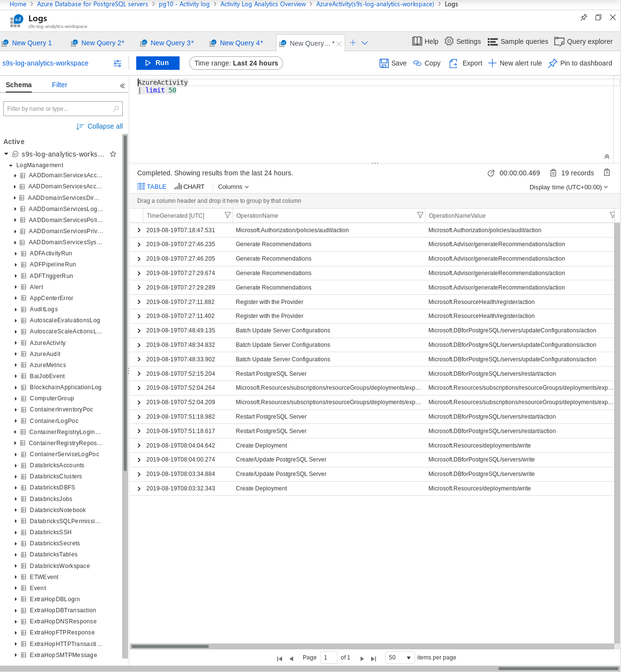Collapse the query editor pane
This screenshot has width=621, height=672.
(x=607, y=157)
